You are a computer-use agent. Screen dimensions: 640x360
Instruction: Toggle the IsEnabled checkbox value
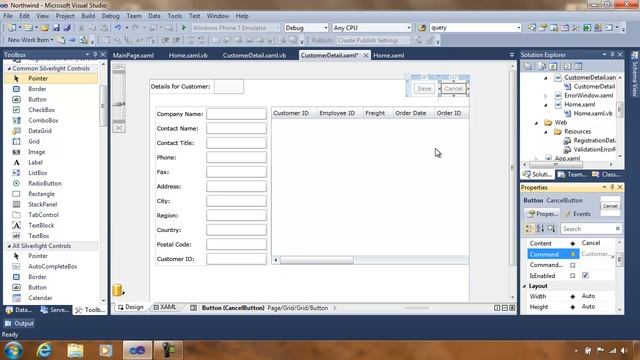click(x=585, y=276)
